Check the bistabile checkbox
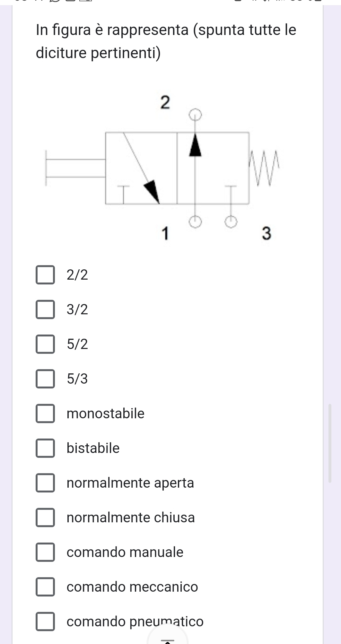341x644 pixels. (x=45, y=448)
